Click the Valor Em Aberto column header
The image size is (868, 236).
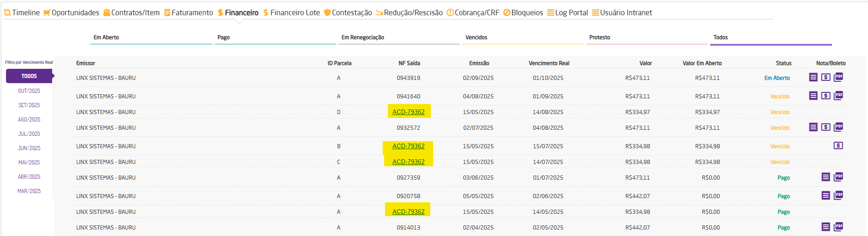click(x=702, y=63)
